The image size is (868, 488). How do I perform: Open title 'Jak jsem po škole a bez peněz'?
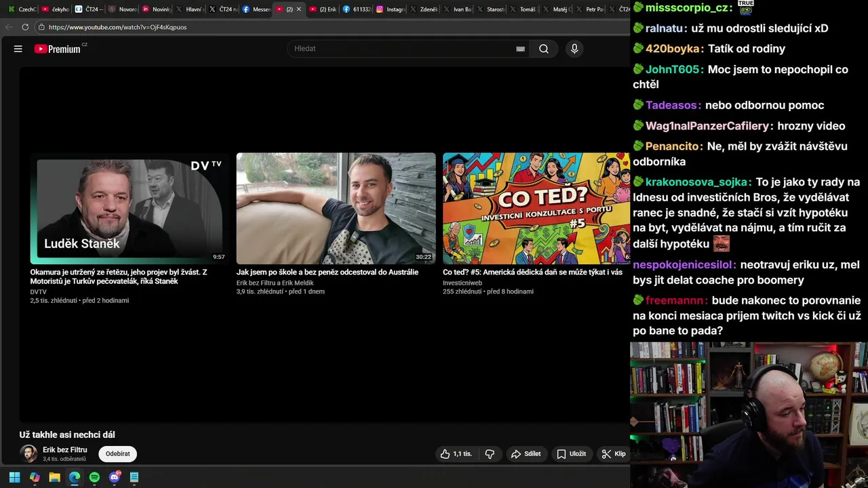click(x=328, y=272)
